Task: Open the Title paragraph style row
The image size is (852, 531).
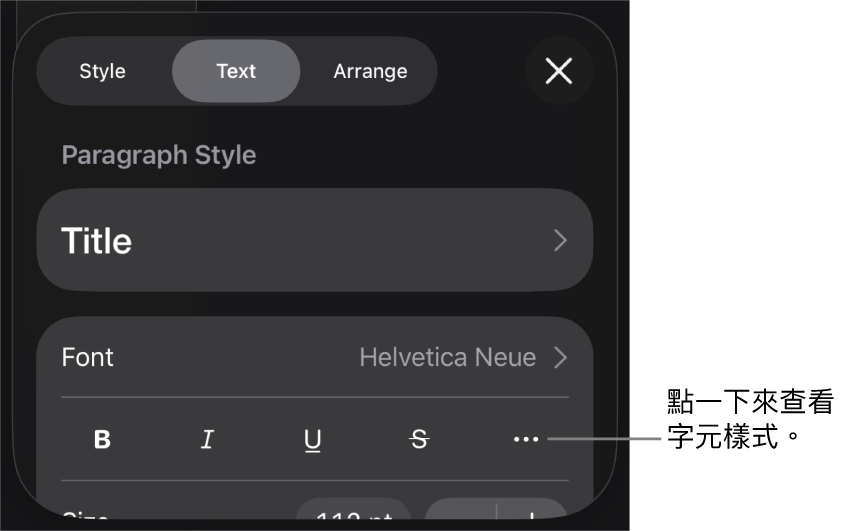Action: point(315,240)
